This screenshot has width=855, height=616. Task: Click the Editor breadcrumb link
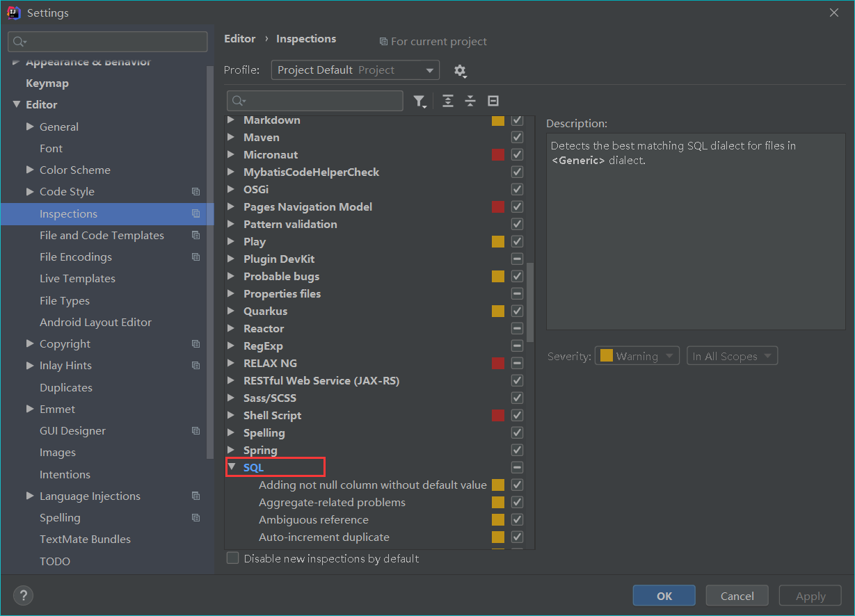[x=240, y=39]
